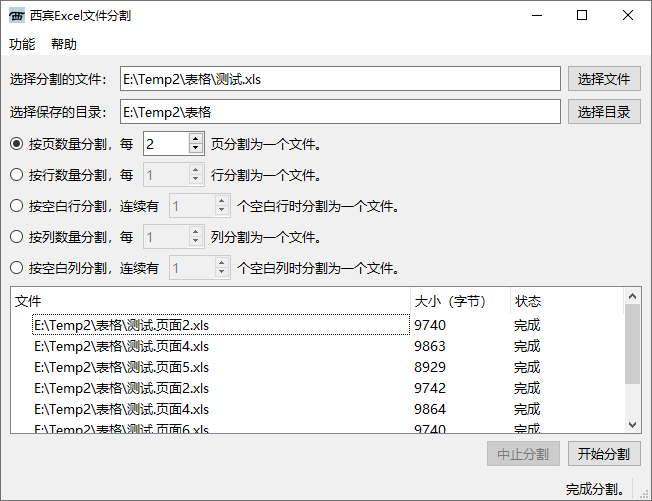The height and width of the screenshot is (501, 652).
Task: Click up arrow of column count spinner
Action: point(195,231)
